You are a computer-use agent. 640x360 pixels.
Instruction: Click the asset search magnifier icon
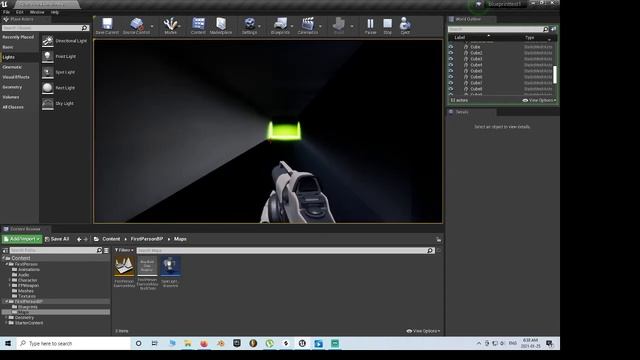pyautogui.click(x=430, y=250)
